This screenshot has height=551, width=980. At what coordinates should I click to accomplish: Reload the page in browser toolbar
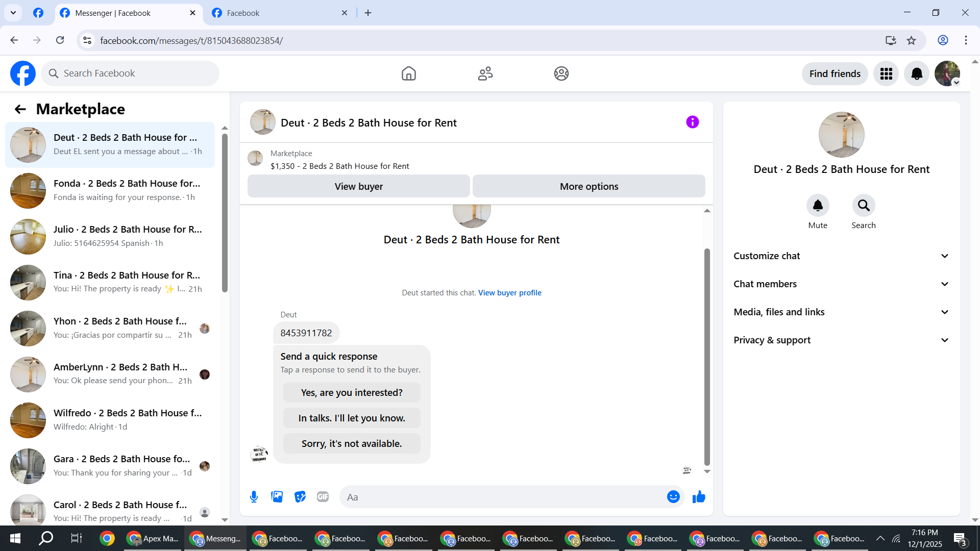60,40
